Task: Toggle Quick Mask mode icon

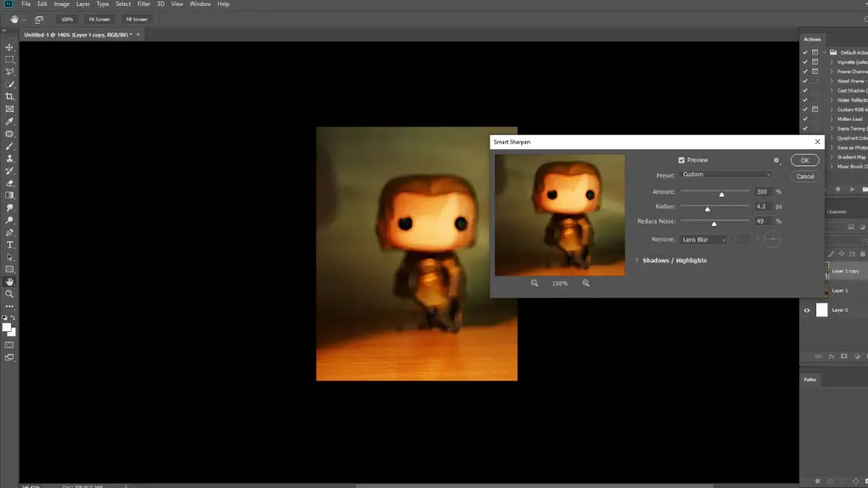Action: 9,346
